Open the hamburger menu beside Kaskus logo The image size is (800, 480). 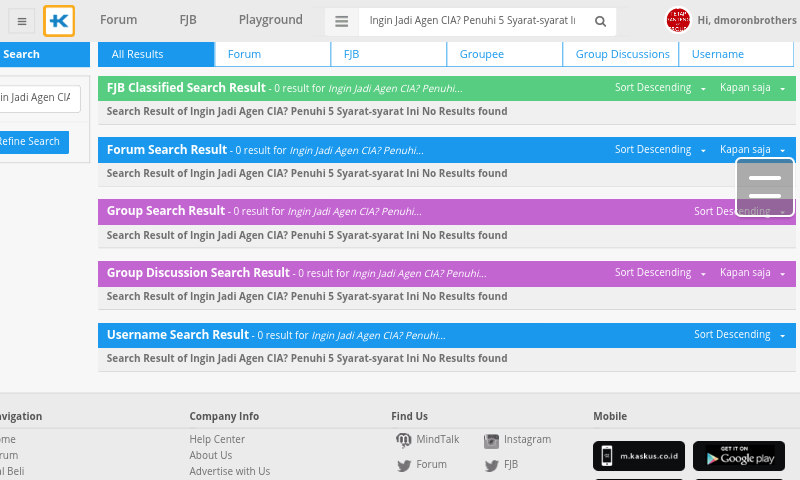[x=22, y=21]
